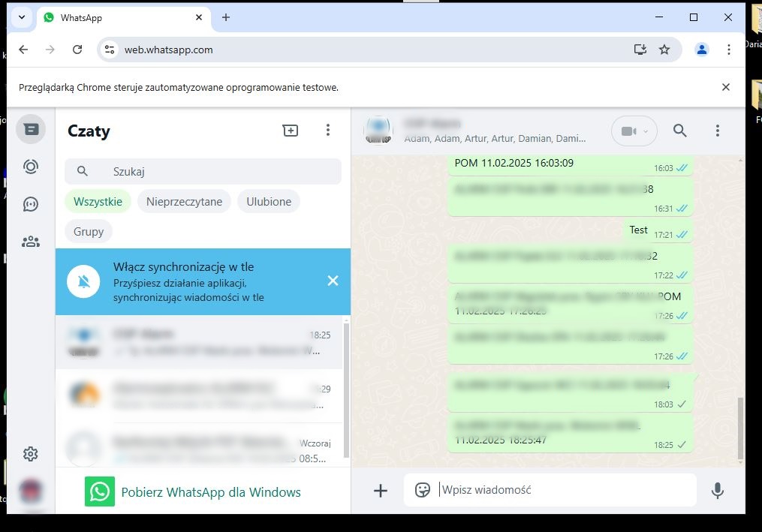This screenshot has height=532, width=762.
Task: Open profile avatar at sidebar bottom
Action: pos(31,491)
